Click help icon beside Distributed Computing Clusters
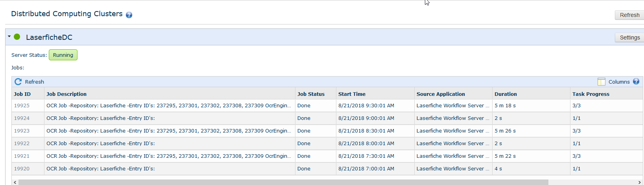This screenshot has height=185, width=644. (x=129, y=15)
